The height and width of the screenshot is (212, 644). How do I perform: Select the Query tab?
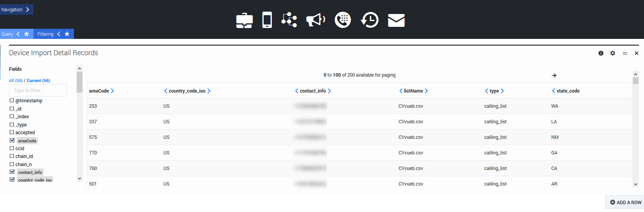pos(7,34)
